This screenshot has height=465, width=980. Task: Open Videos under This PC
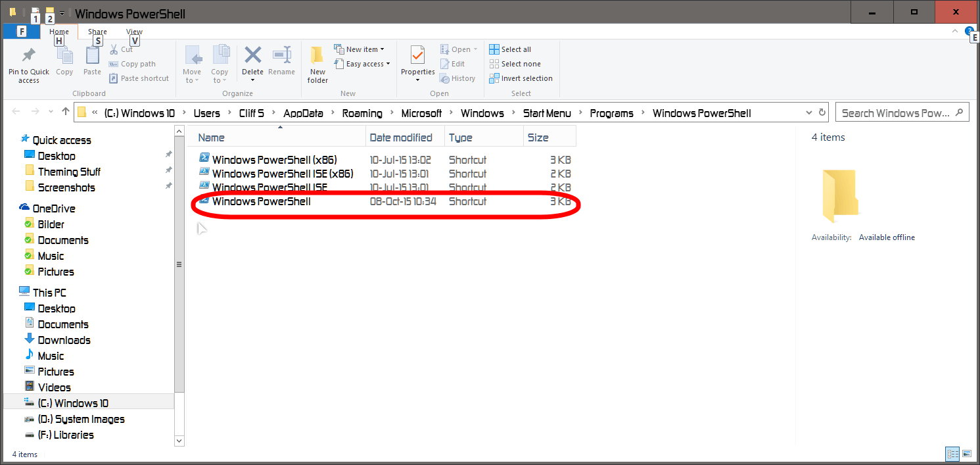pos(54,387)
